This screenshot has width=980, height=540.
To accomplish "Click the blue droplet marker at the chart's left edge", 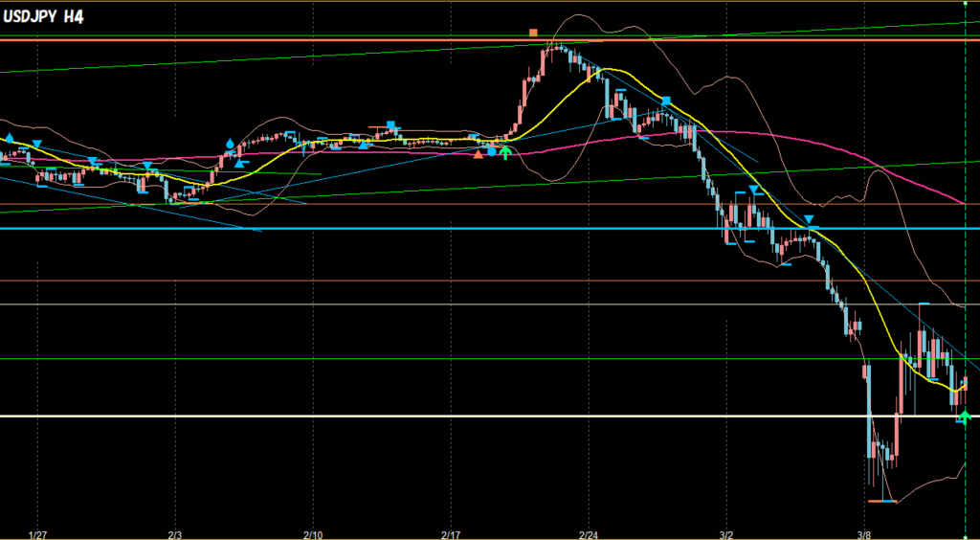I will [10, 138].
